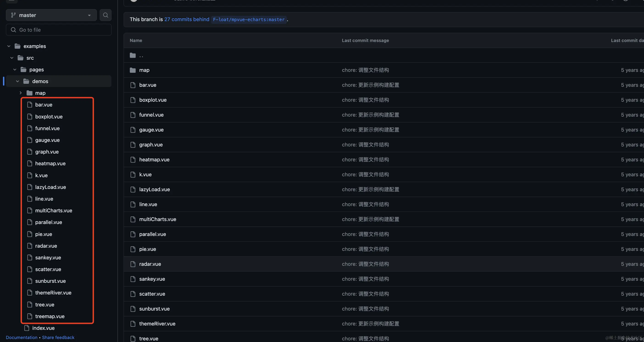Screen dimensions: 644x342
Task: Open sunburst.vue from the file list
Action: click(x=154, y=309)
